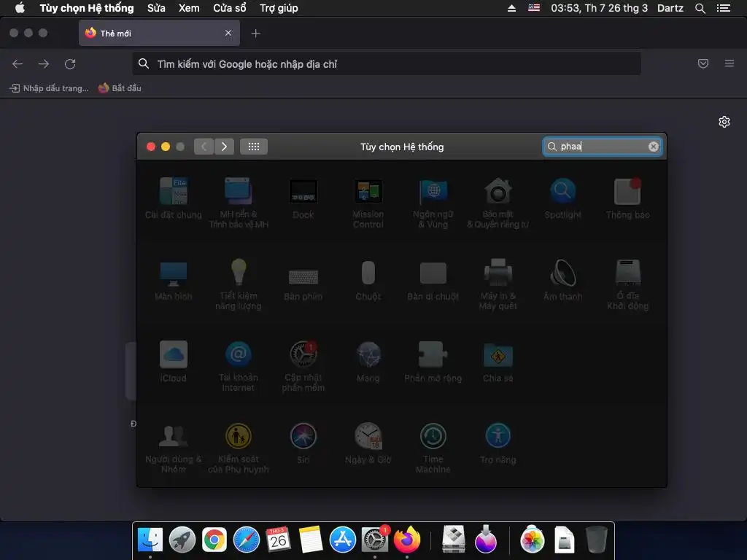
Task: Open Spotlight search in menu bar
Action: [700, 8]
